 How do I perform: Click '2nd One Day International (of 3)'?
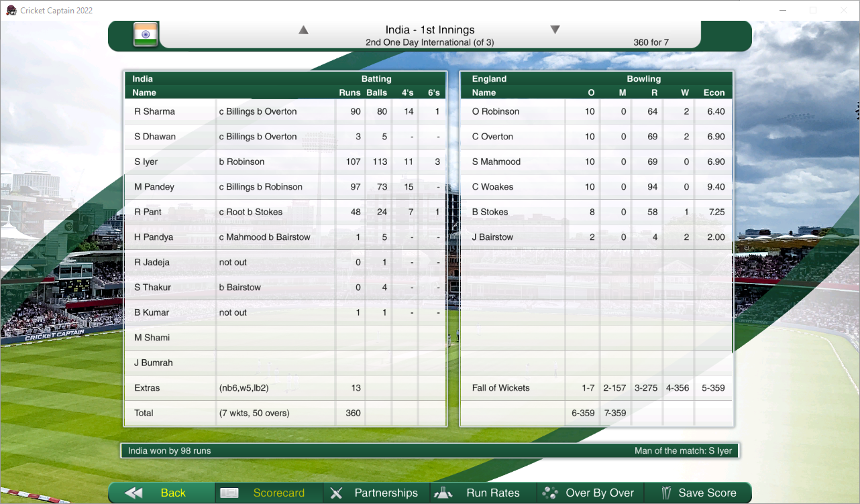point(430,42)
